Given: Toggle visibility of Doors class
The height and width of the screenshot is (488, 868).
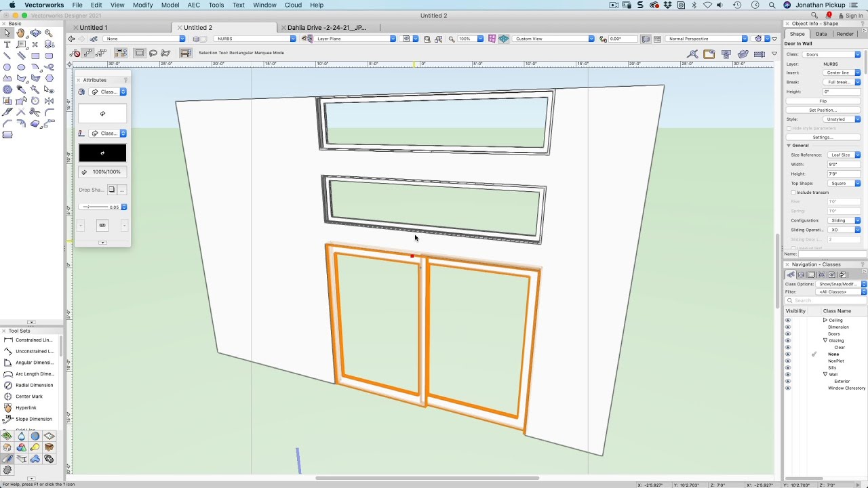Looking at the screenshot, I should tap(787, 333).
